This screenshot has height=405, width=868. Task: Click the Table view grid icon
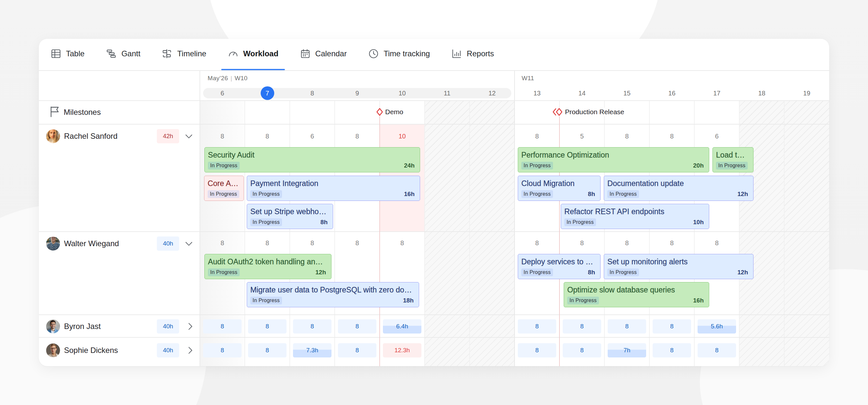56,54
